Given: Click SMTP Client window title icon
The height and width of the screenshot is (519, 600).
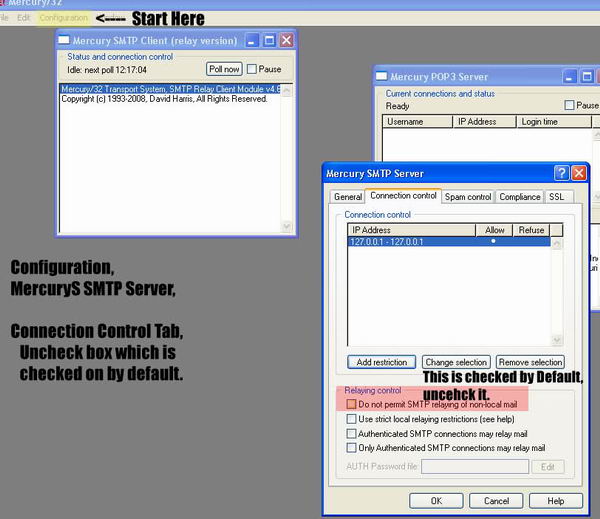Looking at the screenshot, I should [x=64, y=40].
